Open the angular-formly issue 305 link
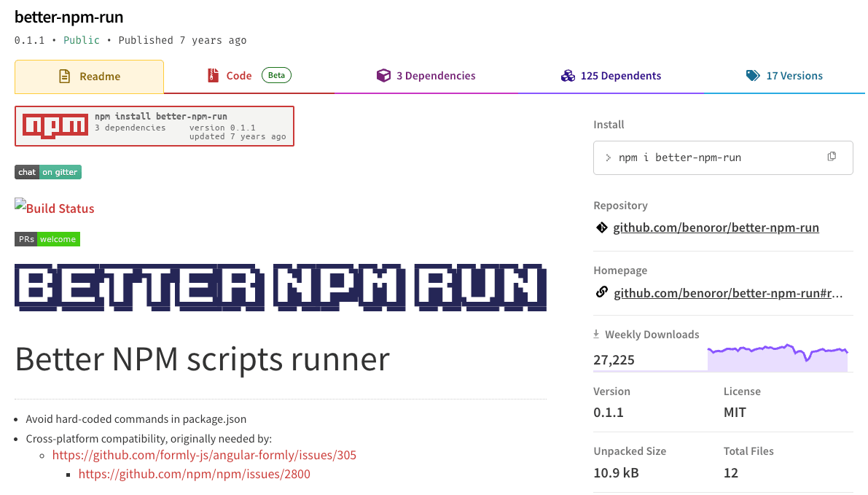This screenshot has width=868, height=495. [203, 454]
